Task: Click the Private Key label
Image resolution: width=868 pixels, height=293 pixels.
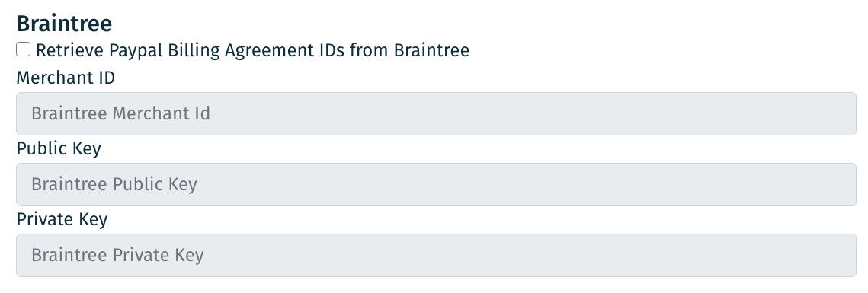Action: 62,219
